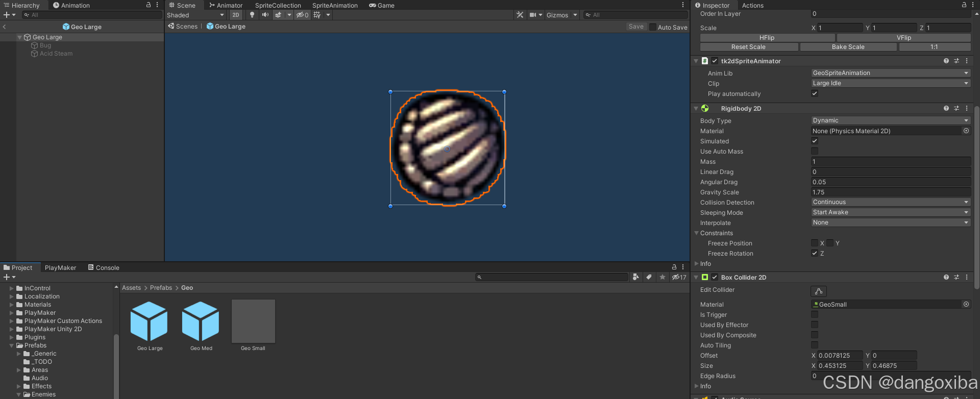Viewport: 980px width, 399px height.
Task: Toggle scene lighting bulb icon
Action: coord(252,15)
